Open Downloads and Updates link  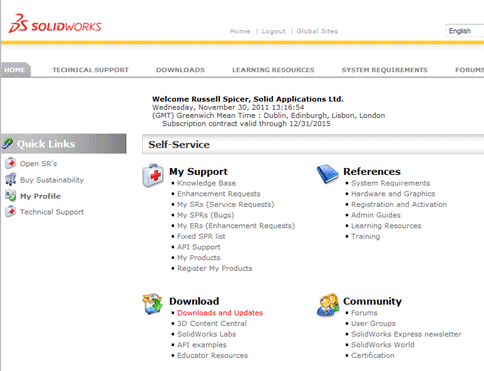click(x=220, y=313)
